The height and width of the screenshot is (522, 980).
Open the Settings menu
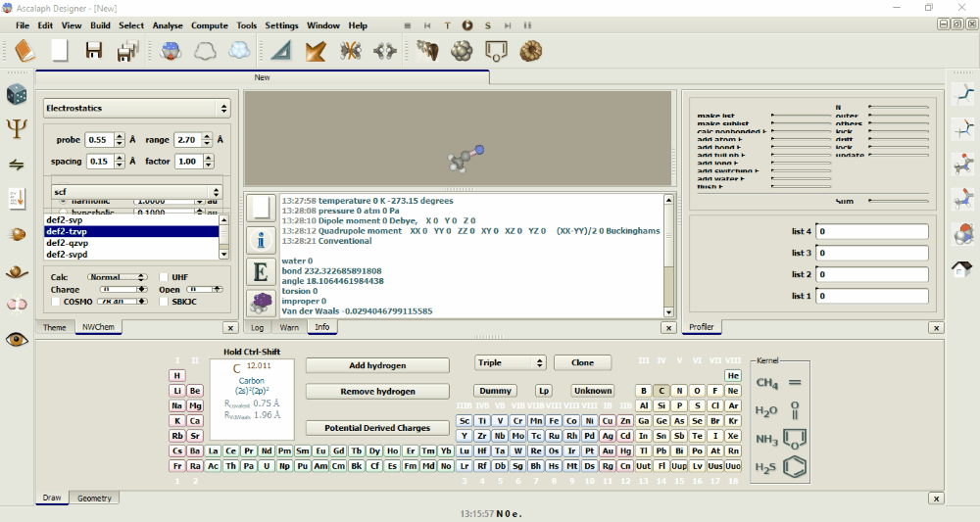tap(281, 25)
